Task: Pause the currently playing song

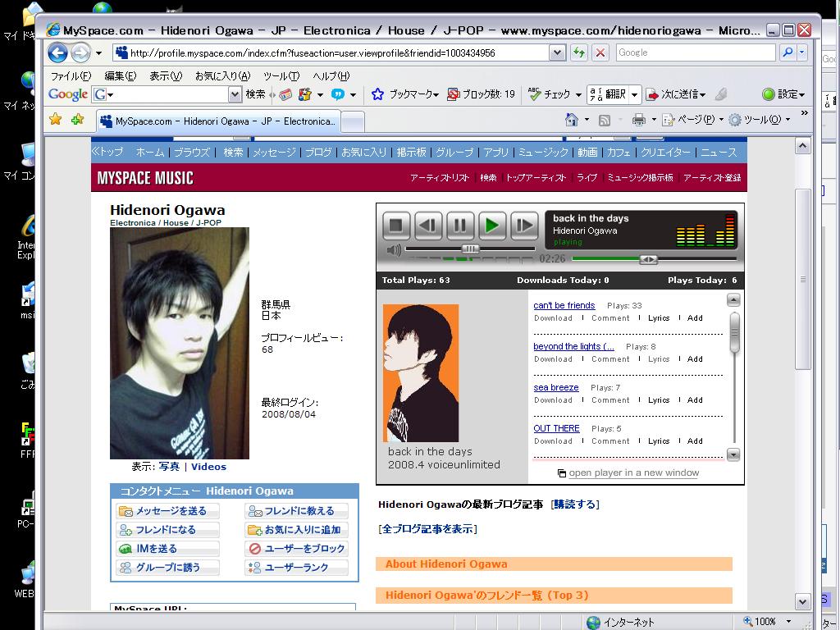Action: (x=460, y=225)
